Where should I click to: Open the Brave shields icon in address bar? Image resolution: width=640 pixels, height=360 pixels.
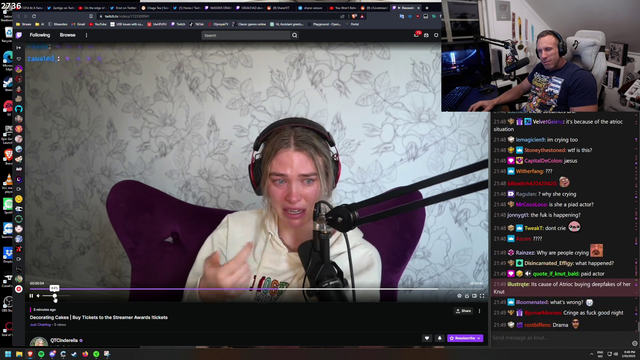point(354,16)
